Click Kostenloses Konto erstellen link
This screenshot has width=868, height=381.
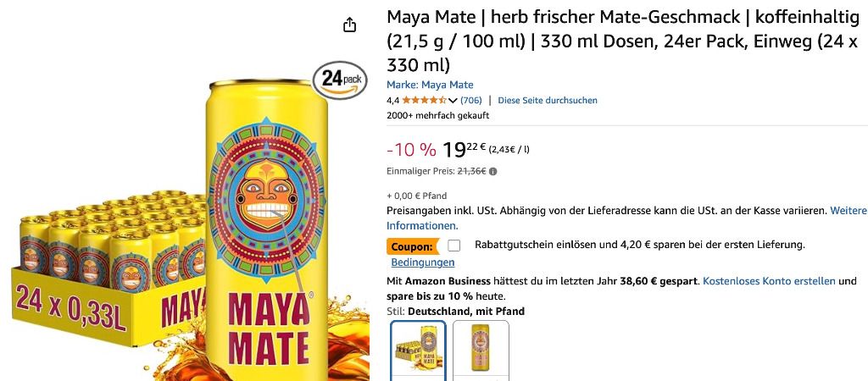point(769,281)
